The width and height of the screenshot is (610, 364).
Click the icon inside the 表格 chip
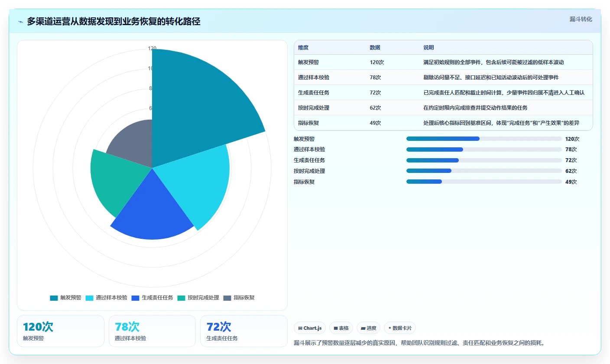336,328
